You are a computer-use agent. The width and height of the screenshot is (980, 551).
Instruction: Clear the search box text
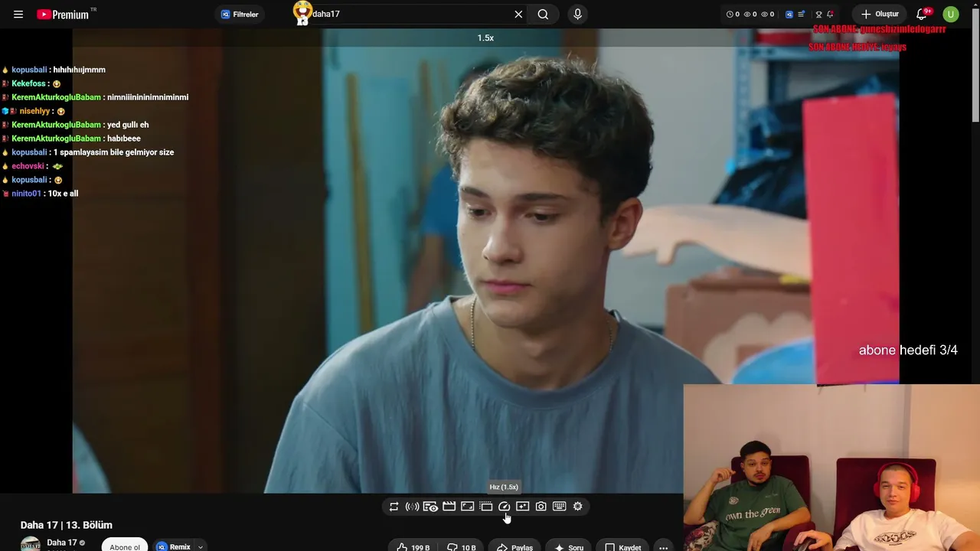click(518, 15)
